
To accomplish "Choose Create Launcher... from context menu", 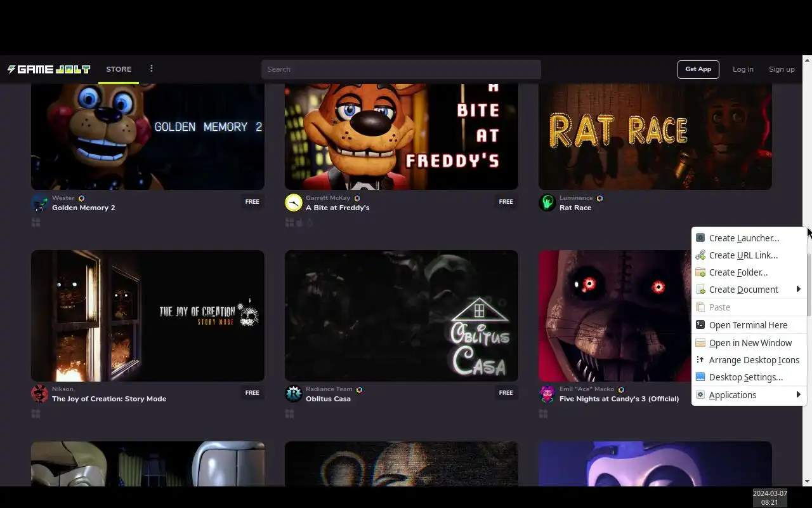I will click(749, 238).
